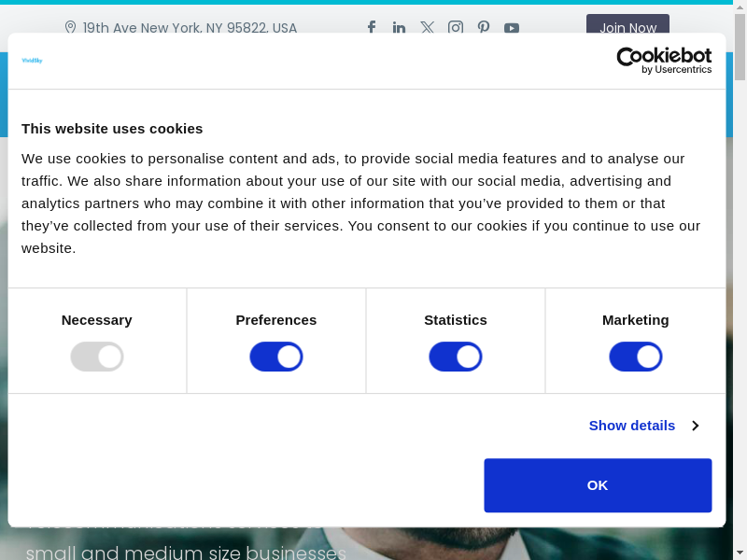
Task: Click the 19th Ave New York address
Action: tap(190, 28)
